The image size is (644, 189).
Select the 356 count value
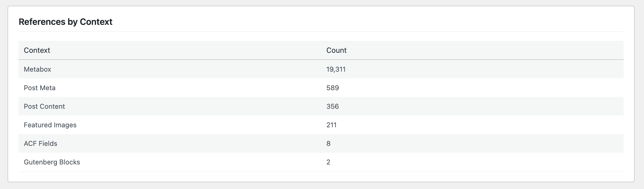tap(332, 106)
